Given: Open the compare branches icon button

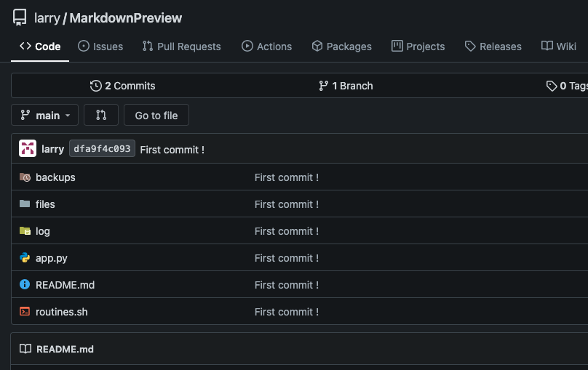Looking at the screenshot, I should 101,115.
